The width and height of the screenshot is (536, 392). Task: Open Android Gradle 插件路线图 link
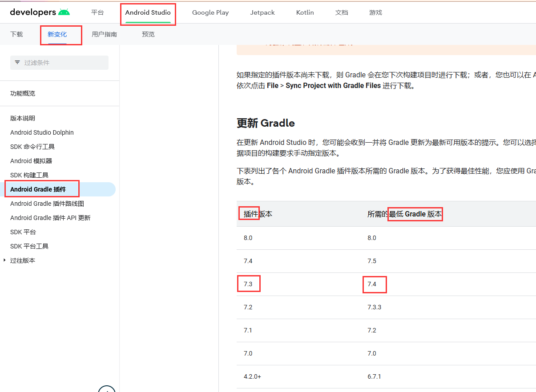[x=47, y=204]
